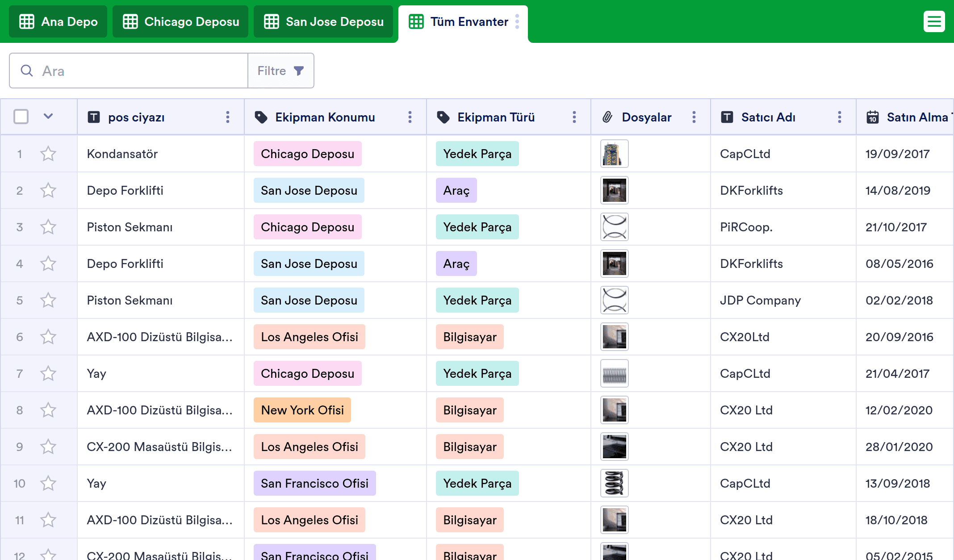Open Tüm Envanter tab options dots
This screenshot has width=954, height=560.
pos(517,21)
